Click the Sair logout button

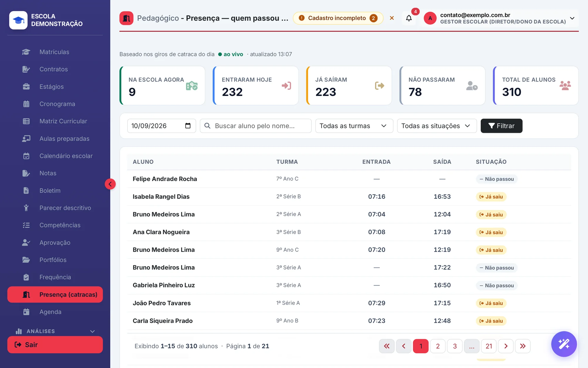tap(55, 345)
